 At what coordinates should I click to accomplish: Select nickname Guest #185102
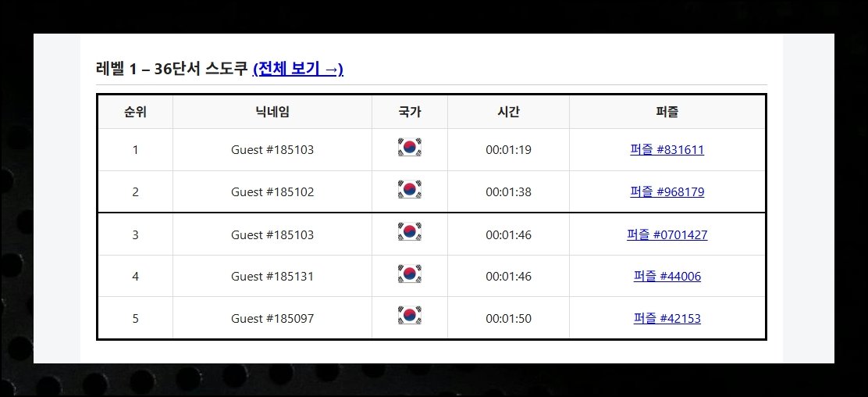pyautogui.click(x=272, y=191)
